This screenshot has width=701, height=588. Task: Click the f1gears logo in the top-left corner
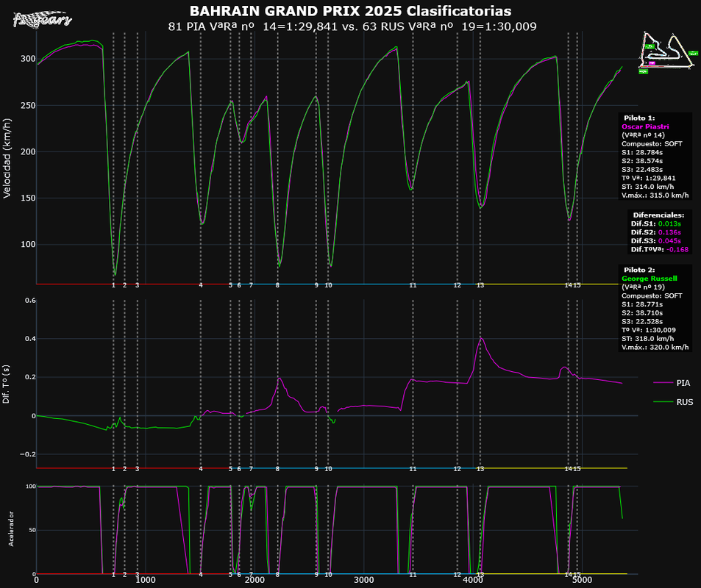click(x=43, y=19)
